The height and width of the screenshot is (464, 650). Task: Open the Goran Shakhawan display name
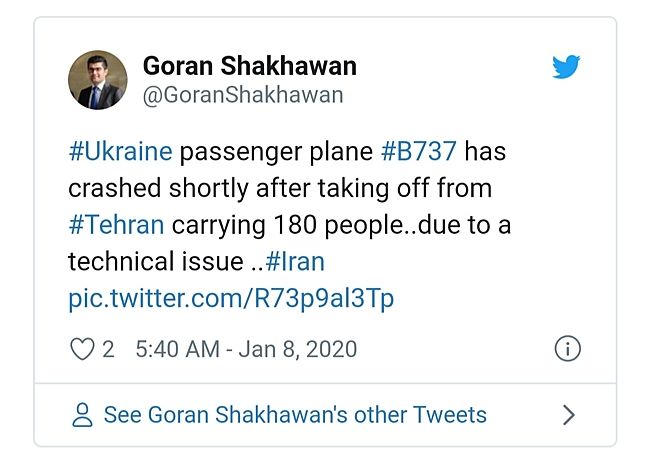coord(250,67)
